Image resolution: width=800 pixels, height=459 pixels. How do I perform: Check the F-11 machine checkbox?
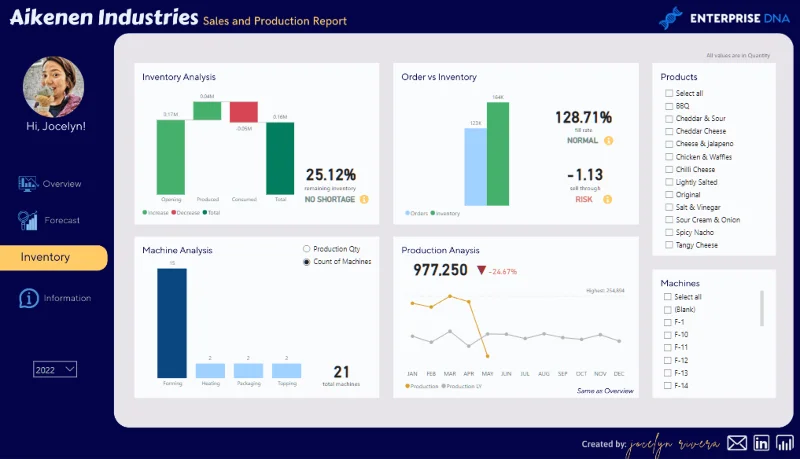pyautogui.click(x=667, y=347)
